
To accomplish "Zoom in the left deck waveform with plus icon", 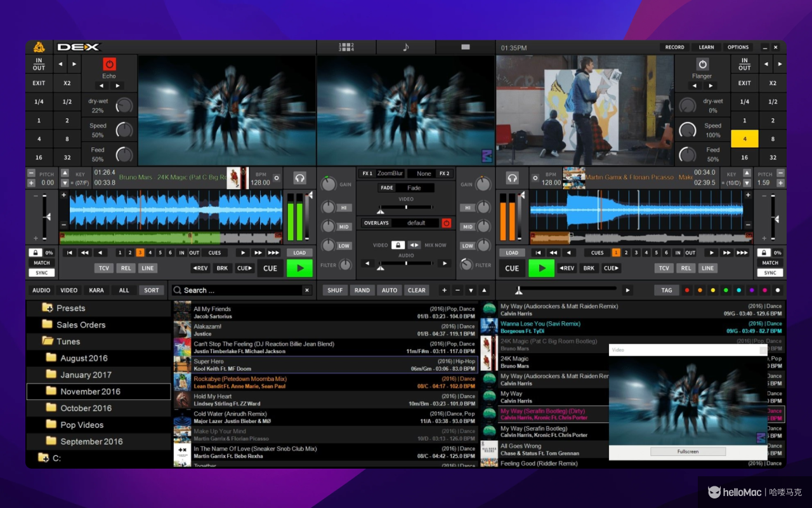I will (x=63, y=195).
